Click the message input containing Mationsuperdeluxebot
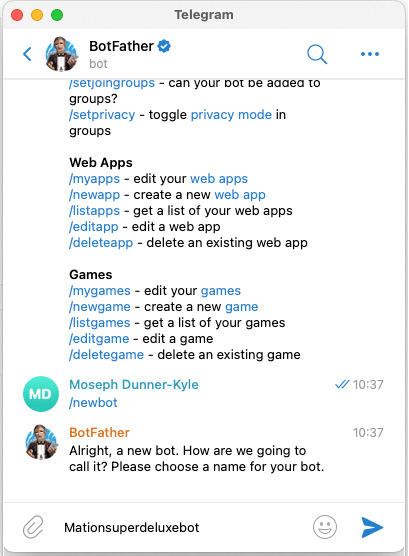Image resolution: width=409 pixels, height=556 pixels. click(183, 528)
